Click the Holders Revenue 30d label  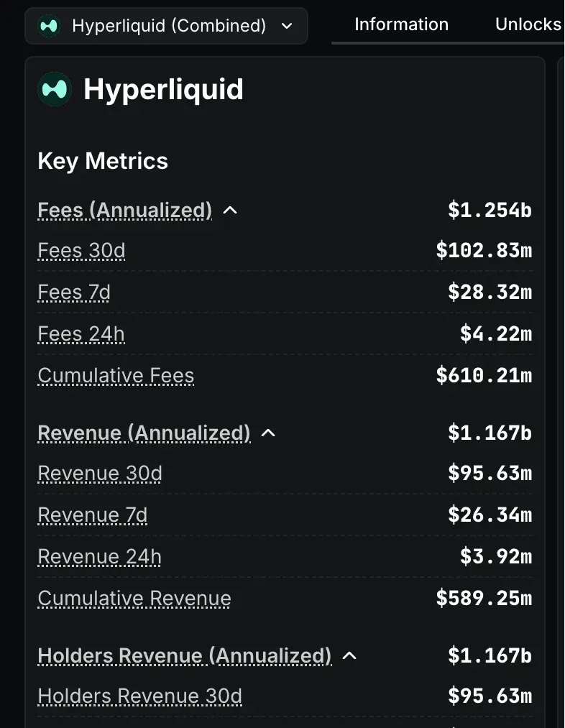click(139, 696)
